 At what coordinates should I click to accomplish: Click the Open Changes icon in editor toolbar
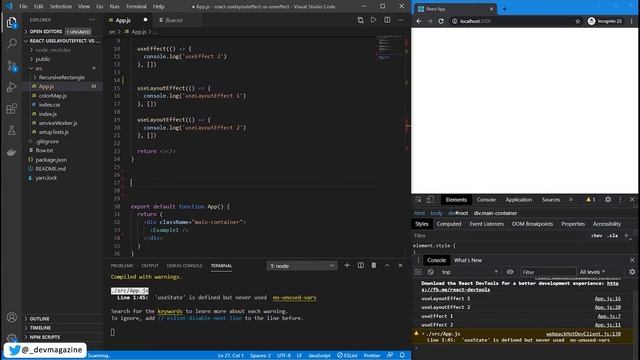point(360,20)
